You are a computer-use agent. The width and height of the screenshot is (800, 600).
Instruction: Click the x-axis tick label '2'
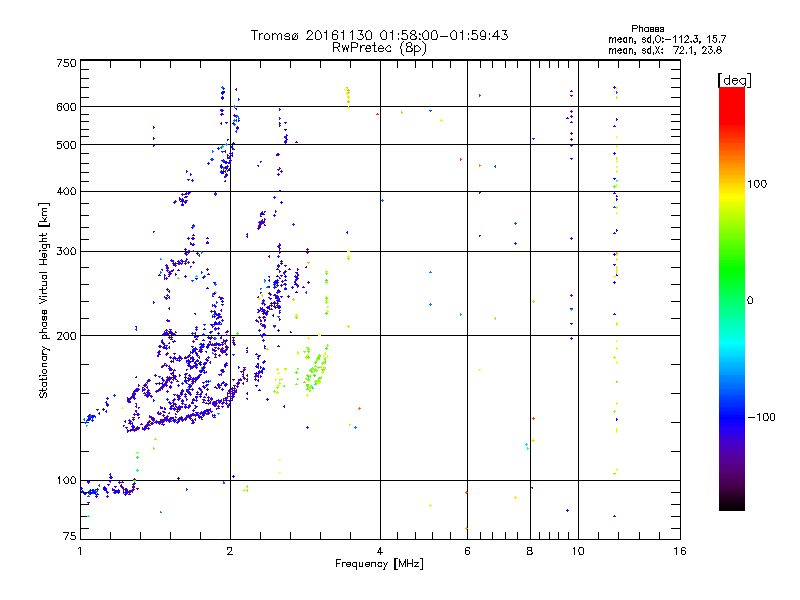click(x=230, y=551)
